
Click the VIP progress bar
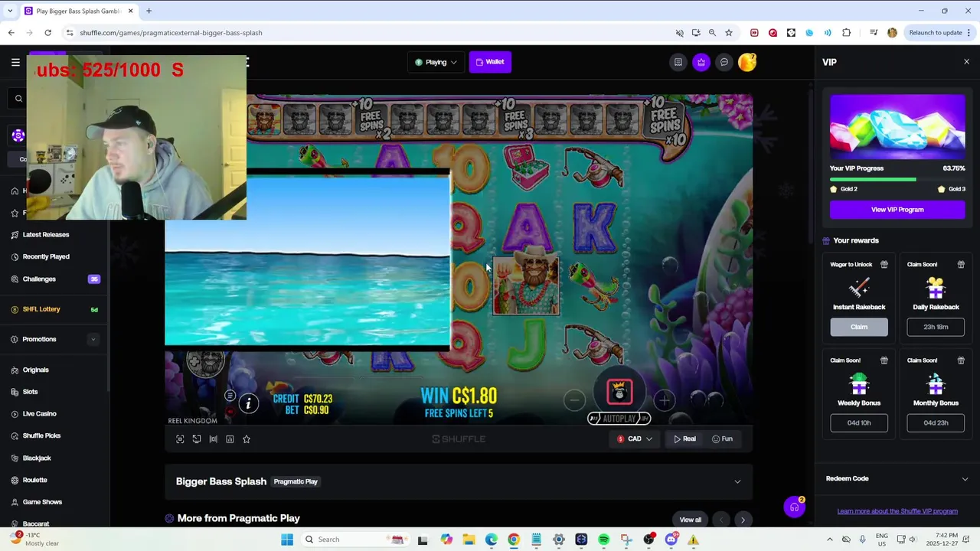click(x=897, y=179)
